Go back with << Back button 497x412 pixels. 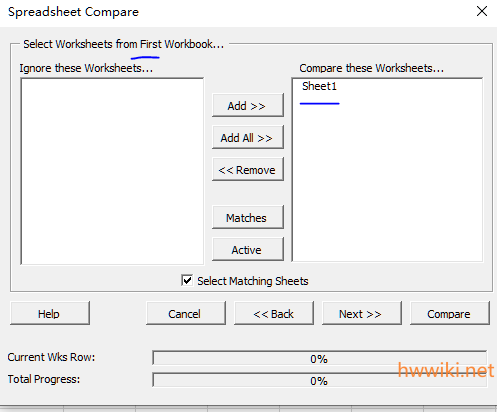click(x=274, y=313)
